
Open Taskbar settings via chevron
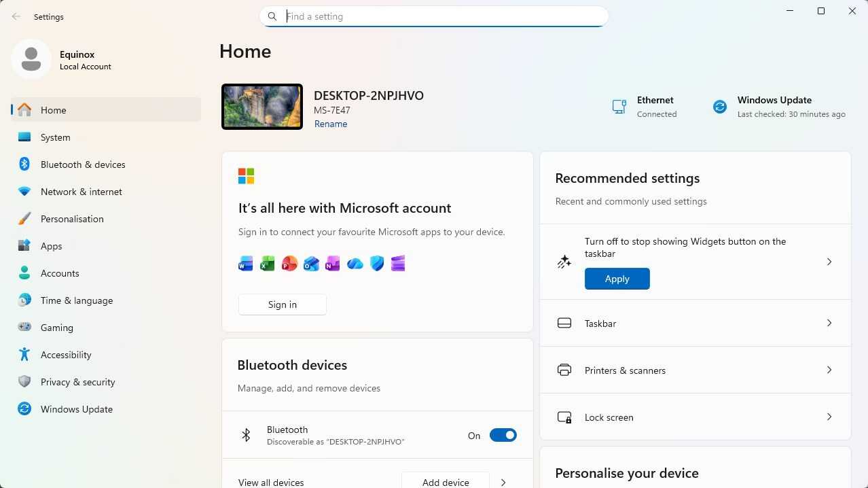click(829, 323)
